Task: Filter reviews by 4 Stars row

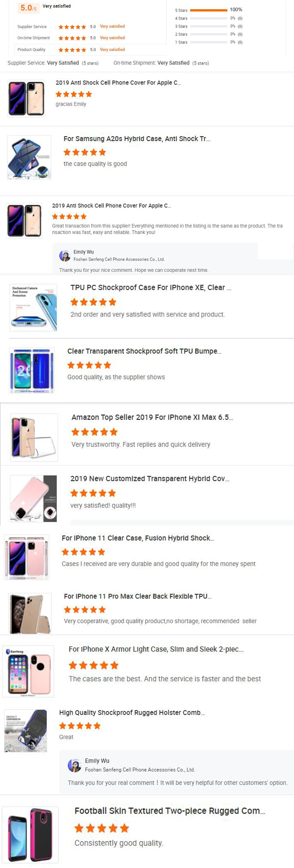Action: (x=209, y=18)
